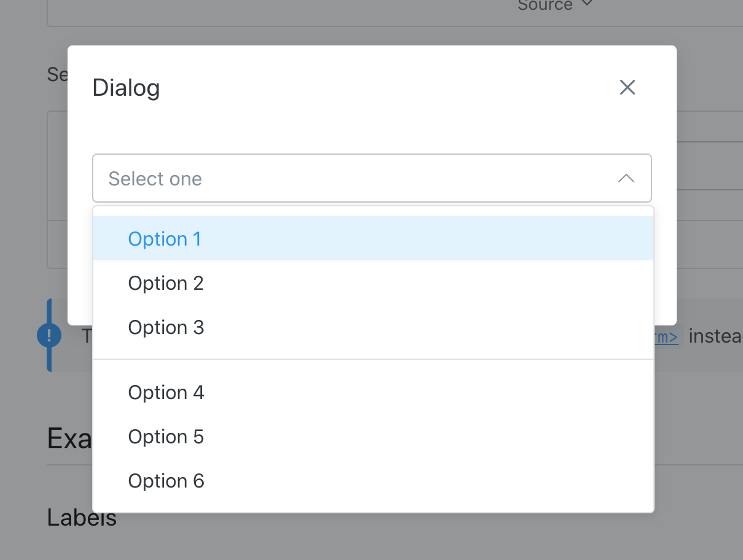The image size is (743, 560).
Task: Choose Option 2 from the list
Action: tap(373, 283)
